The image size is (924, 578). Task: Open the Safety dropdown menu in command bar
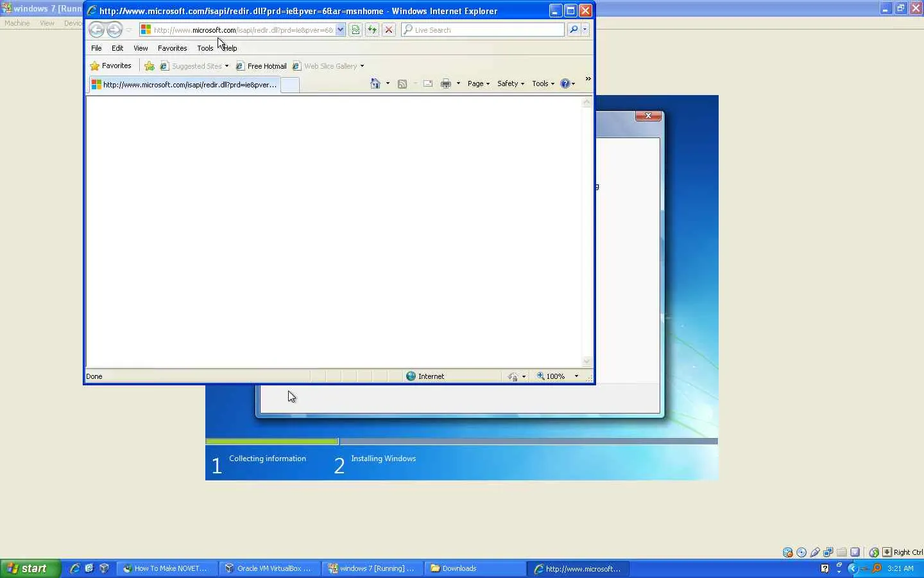click(511, 83)
